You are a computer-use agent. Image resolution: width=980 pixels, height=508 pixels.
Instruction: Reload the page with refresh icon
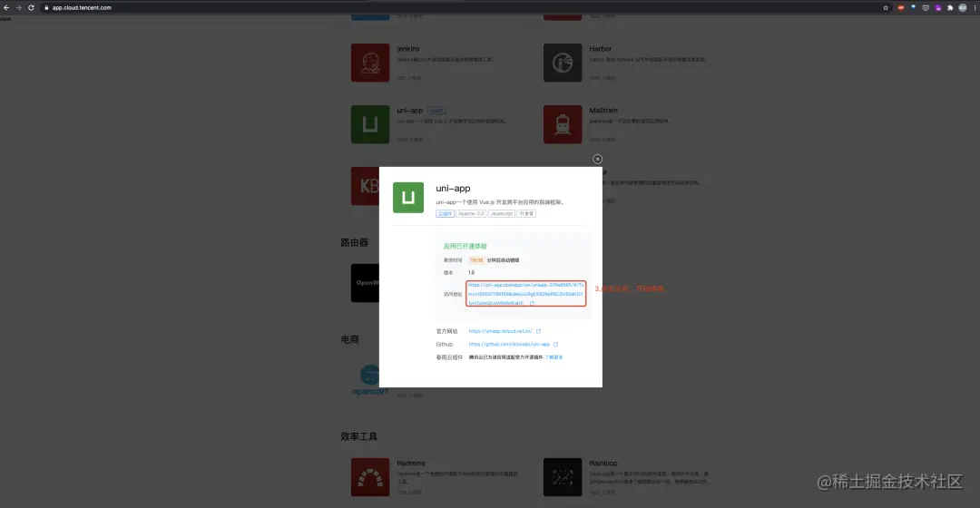pyautogui.click(x=31, y=7)
